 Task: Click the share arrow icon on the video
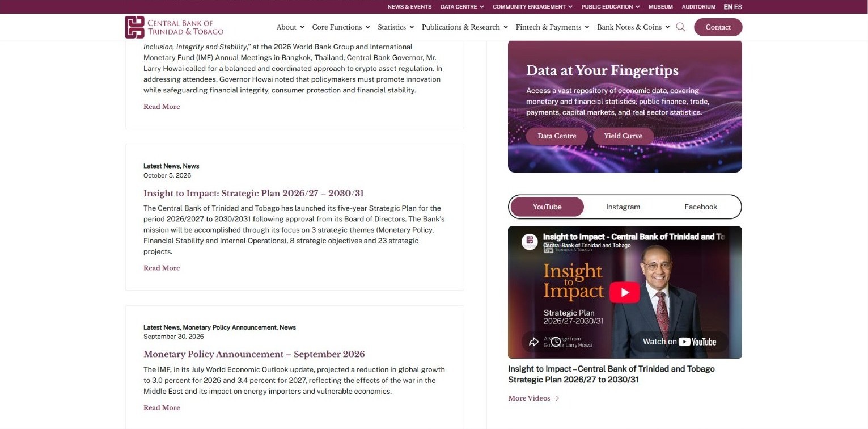[x=534, y=342]
